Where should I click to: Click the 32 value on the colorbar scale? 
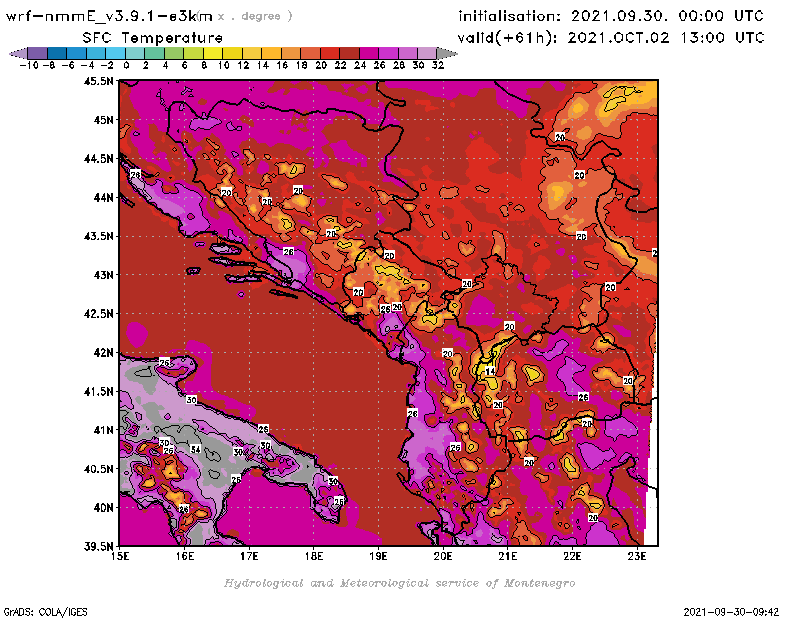coord(438,65)
